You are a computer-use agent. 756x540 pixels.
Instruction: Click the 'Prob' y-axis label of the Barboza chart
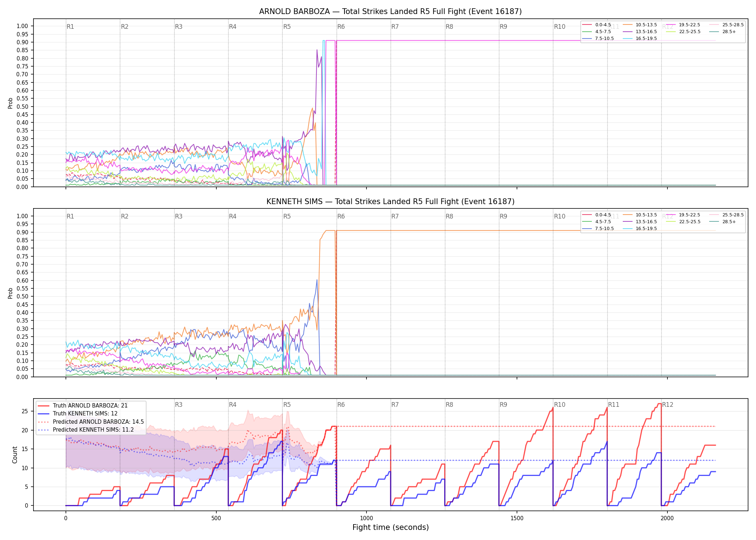10,103
